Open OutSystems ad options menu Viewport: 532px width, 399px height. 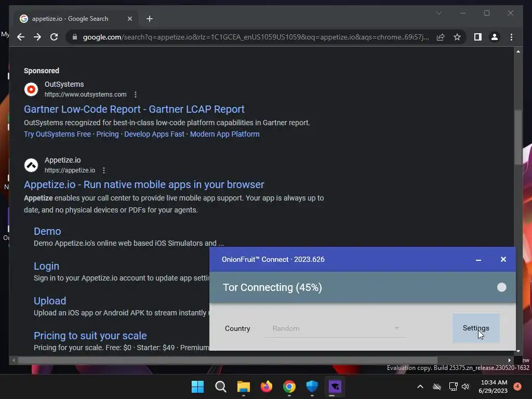pyautogui.click(x=136, y=95)
